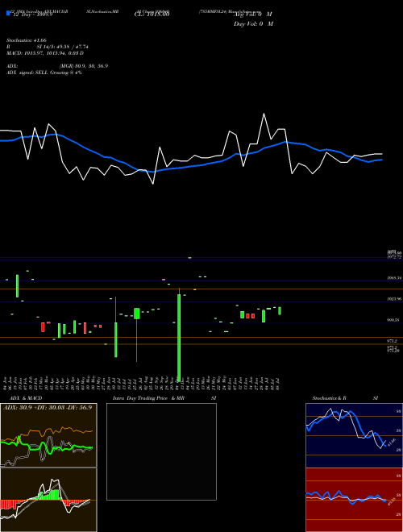Click the 1023.96 price level label

tap(394, 299)
